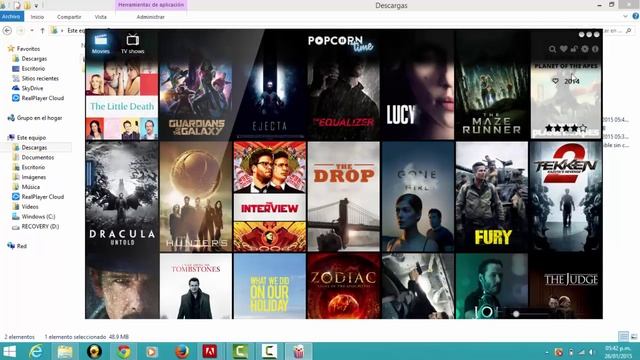The width and height of the screenshot is (640, 360).
Task: Open Documentos under Este equipo
Action: (x=38, y=158)
